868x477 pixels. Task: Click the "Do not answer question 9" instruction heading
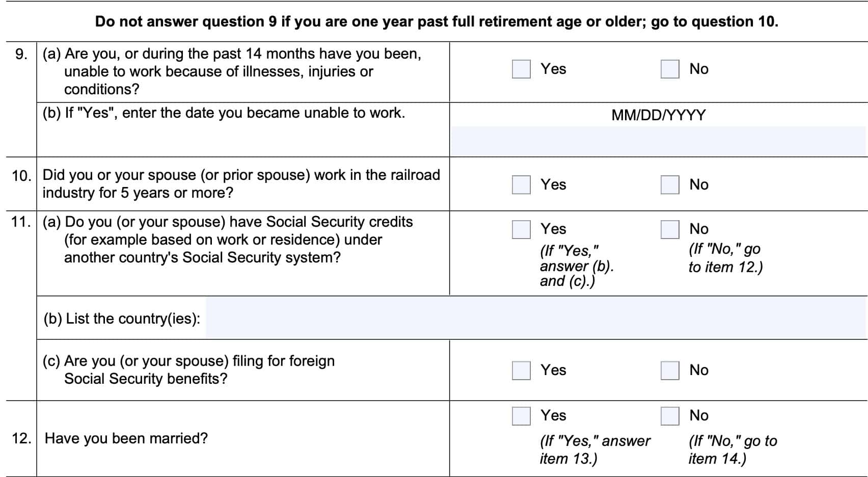(437, 21)
